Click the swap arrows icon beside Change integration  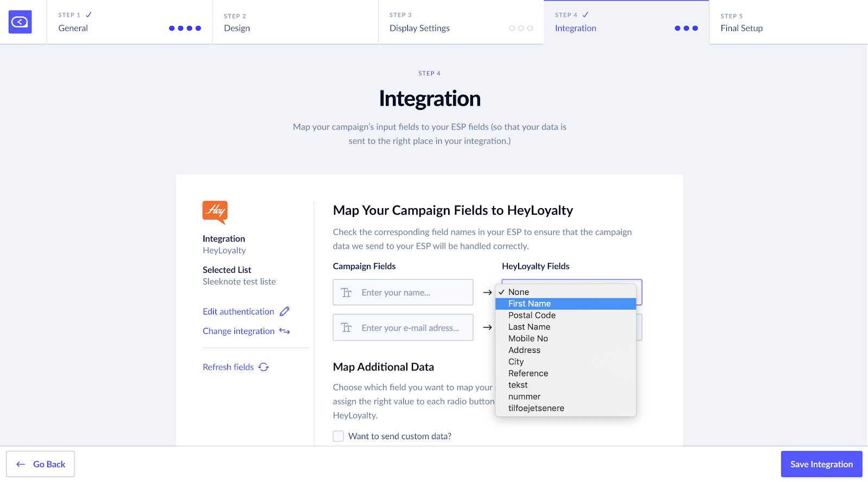point(285,331)
